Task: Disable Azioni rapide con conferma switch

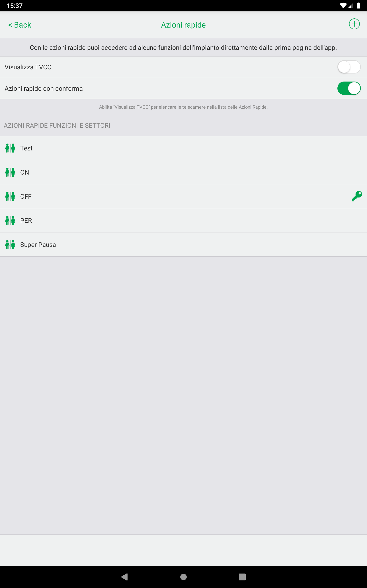Action: (349, 88)
